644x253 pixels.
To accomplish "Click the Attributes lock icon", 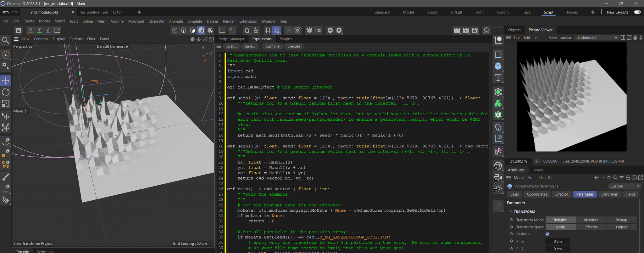I will point(628,178).
